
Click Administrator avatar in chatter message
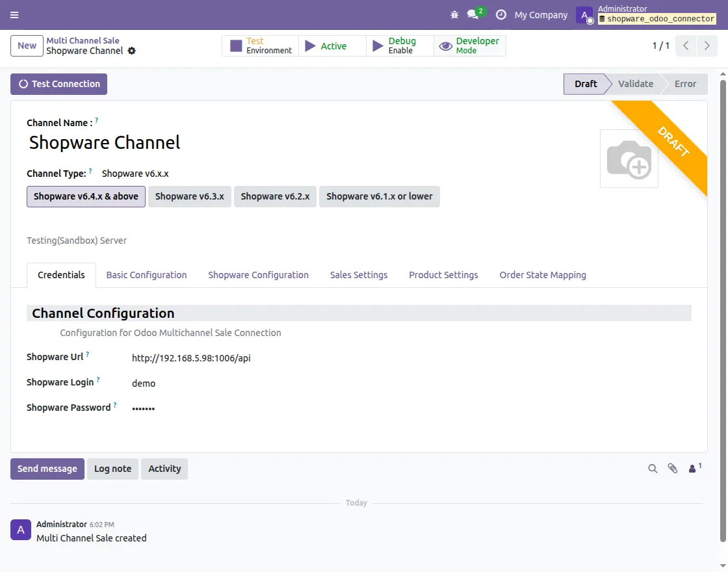pyautogui.click(x=21, y=530)
